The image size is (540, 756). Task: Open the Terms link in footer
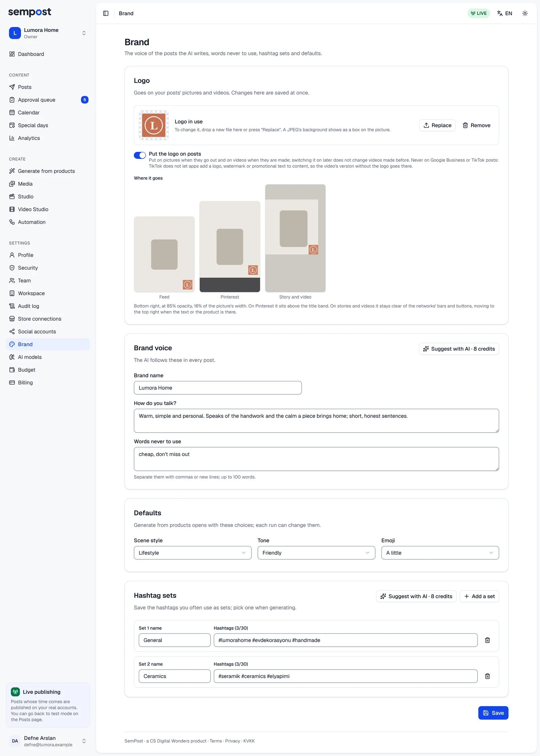pos(216,741)
